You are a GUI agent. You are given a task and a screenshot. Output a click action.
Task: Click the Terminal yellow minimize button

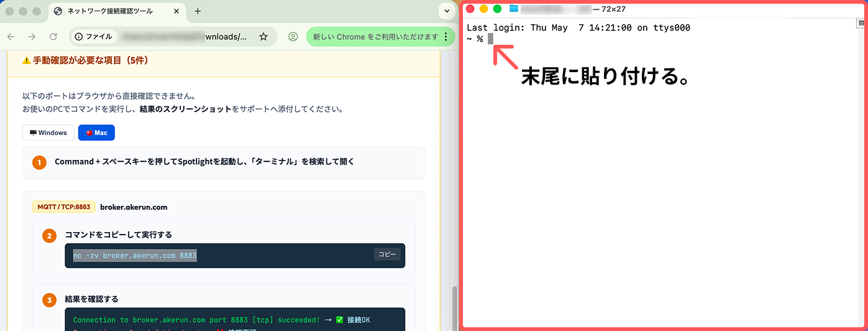point(484,9)
